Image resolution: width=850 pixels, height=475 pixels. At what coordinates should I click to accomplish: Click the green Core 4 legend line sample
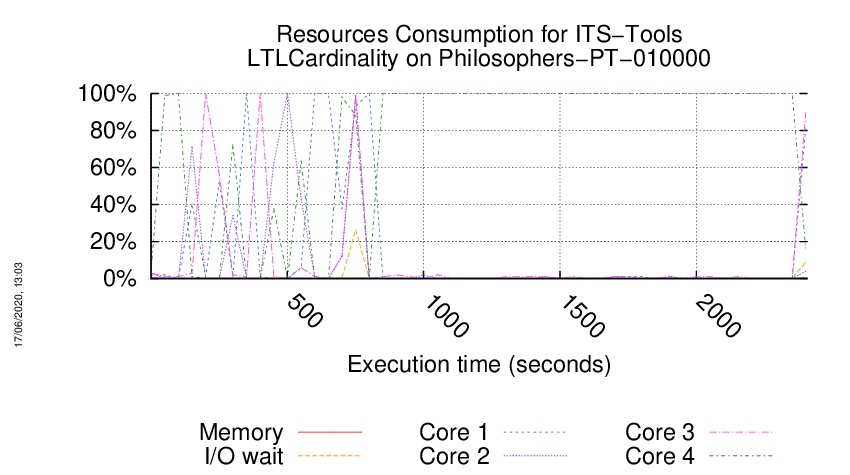(740, 456)
